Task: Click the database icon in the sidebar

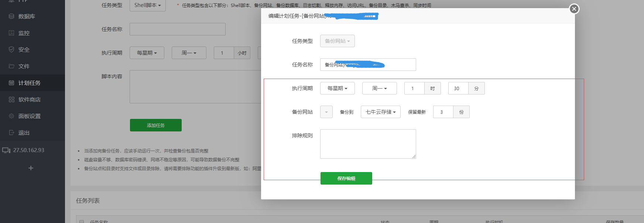Action: tap(11, 16)
